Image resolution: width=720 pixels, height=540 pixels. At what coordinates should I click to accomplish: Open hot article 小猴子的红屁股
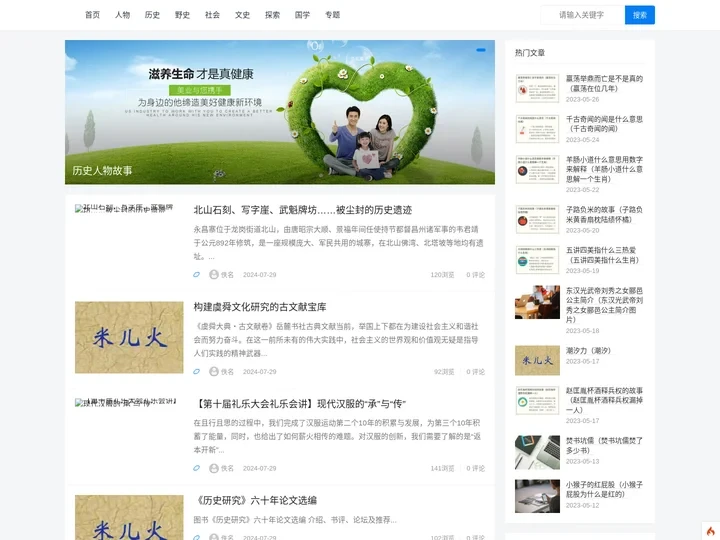pos(604,489)
